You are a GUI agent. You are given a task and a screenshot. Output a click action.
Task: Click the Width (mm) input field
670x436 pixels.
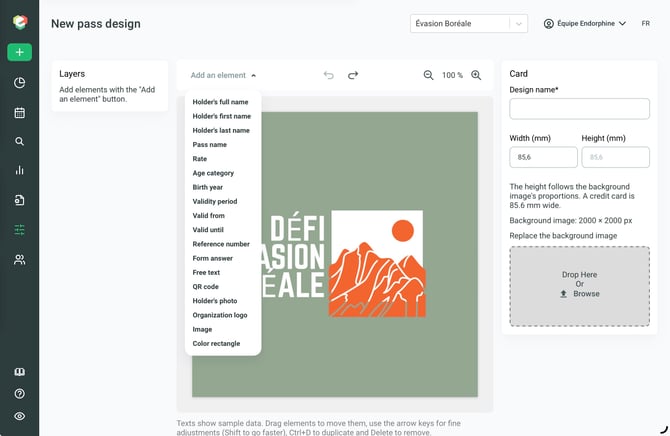(544, 157)
